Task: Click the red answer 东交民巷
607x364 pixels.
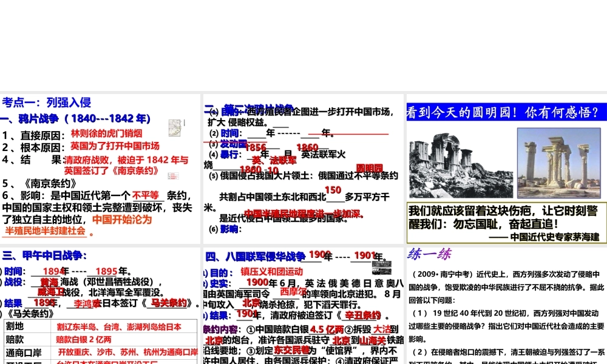Action: [292, 351]
